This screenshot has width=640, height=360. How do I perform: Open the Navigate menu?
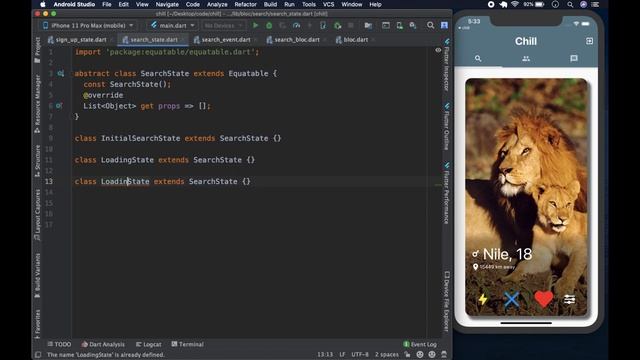pos(167,4)
